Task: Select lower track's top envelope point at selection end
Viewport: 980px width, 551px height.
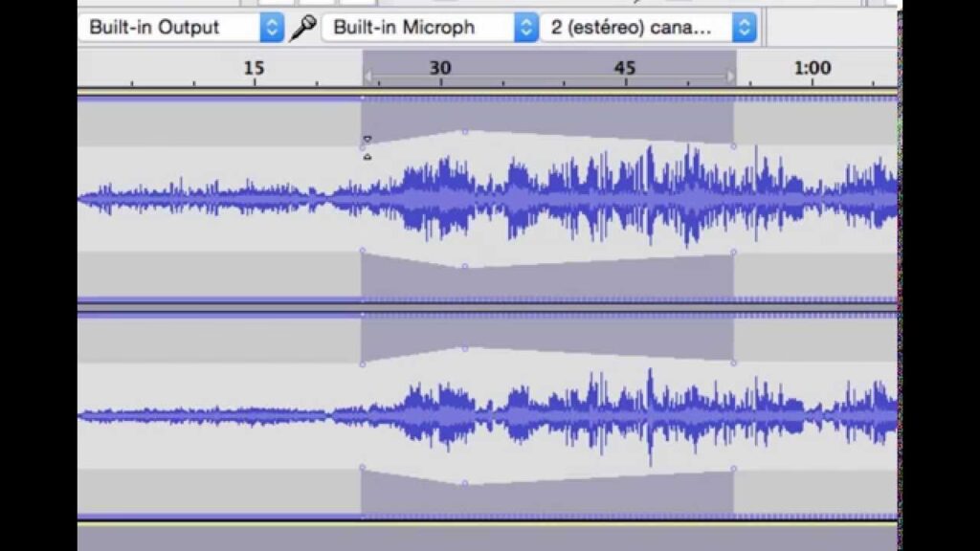Action: pos(734,364)
